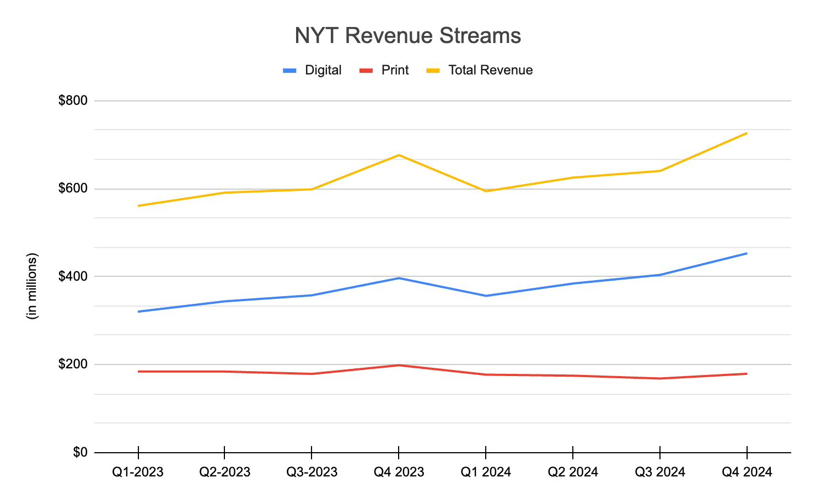Click the Print legend label
The height and width of the screenshot is (504, 816).
(x=395, y=70)
